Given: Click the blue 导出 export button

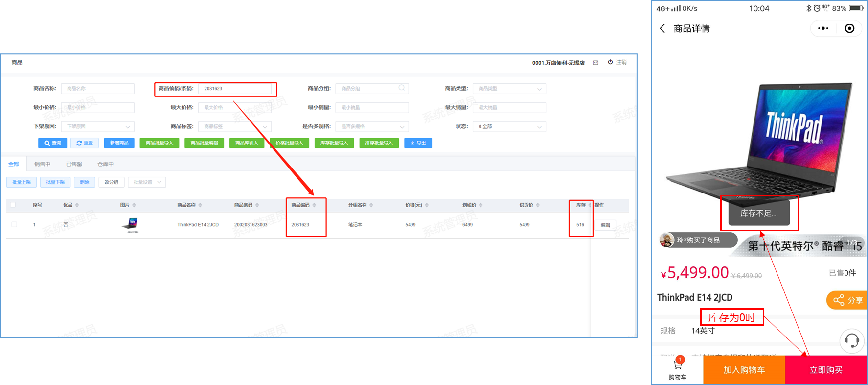Looking at the screenshot, I should click(418, 143).
